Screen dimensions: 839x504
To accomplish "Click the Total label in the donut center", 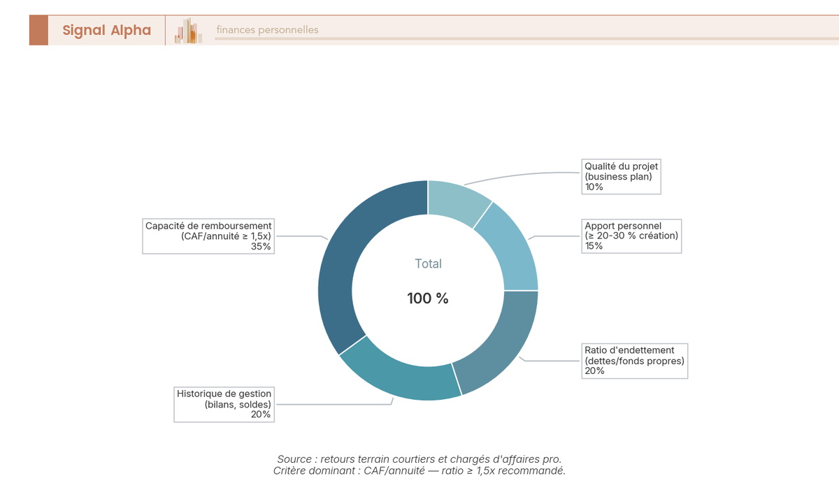I will pos(428,264).
